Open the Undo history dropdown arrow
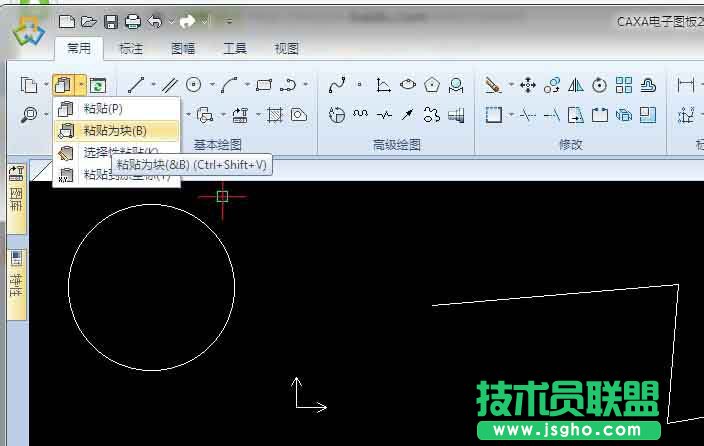 point(172,21)
